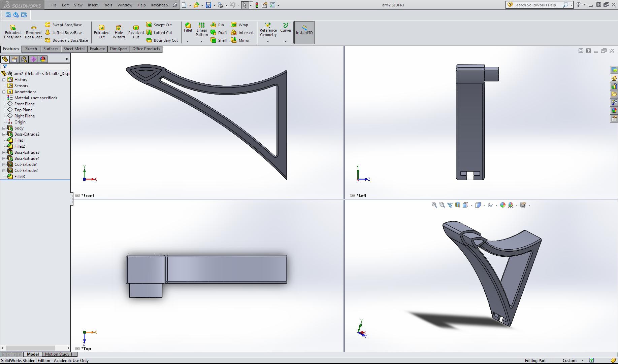Viewport: 618px width, 364px height.
Task: Click the Save toolbar icon
Action: tap(208, 5)
